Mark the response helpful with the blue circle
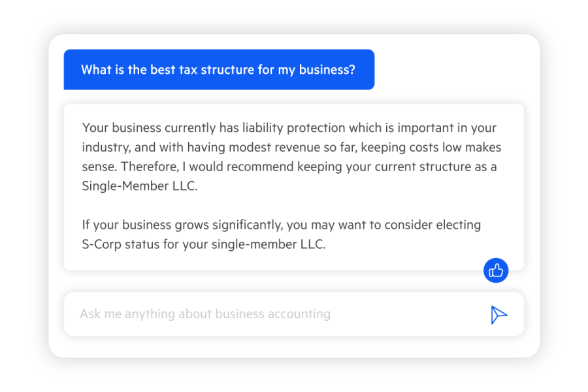 (496, 270)
